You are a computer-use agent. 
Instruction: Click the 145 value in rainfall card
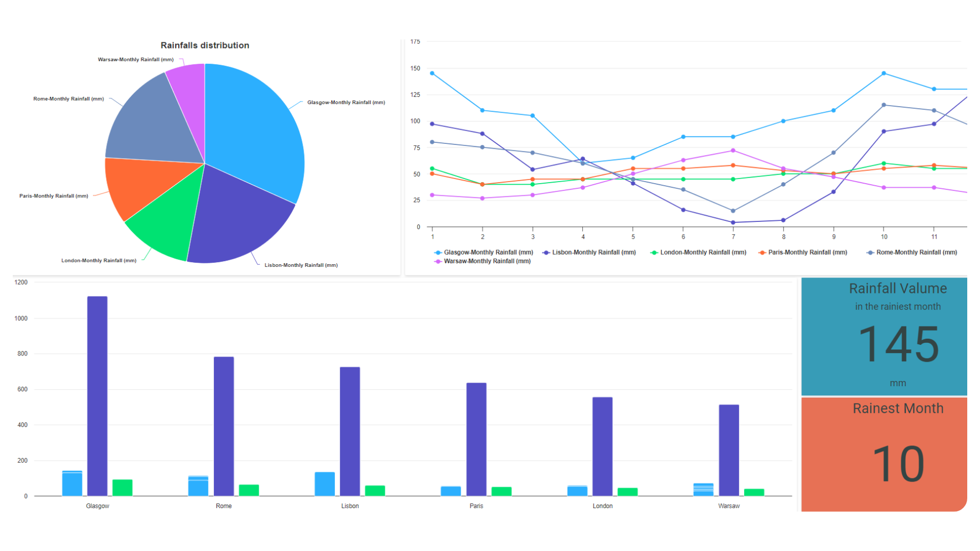tap(898, 345)
